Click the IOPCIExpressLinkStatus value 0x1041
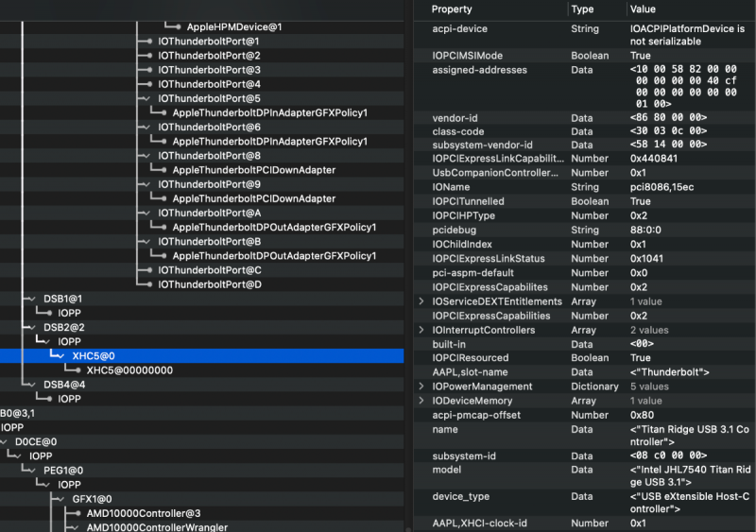 point(646,259)
